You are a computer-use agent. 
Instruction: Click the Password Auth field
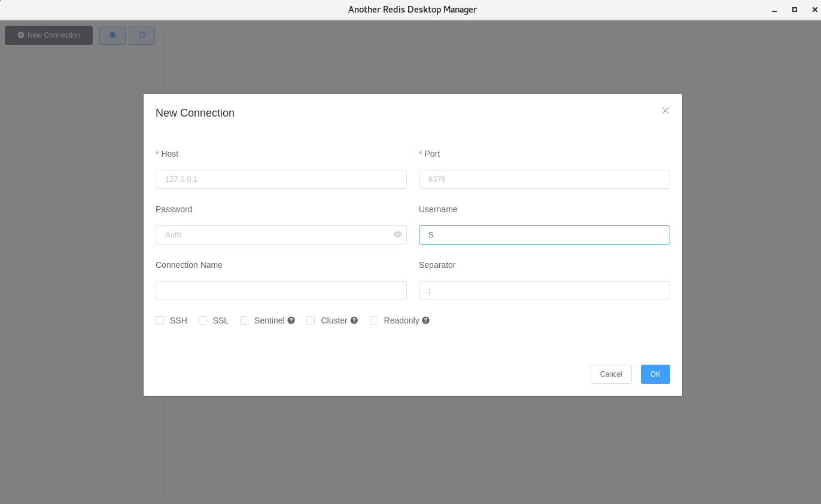tap(281, 235)
